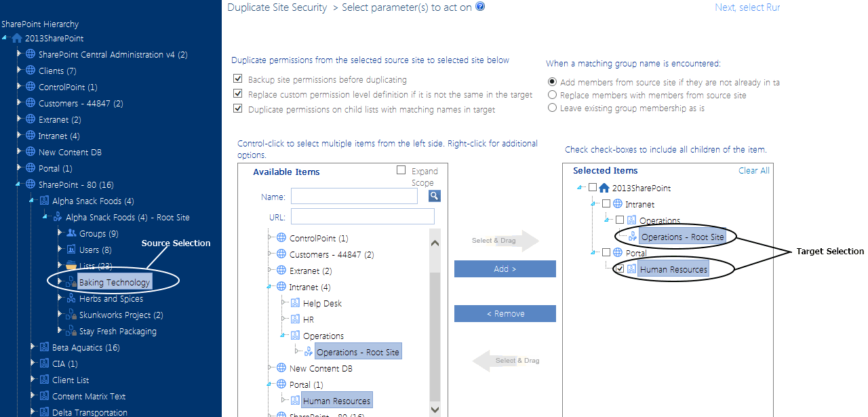This screenshot has height=417, width=868.
Task: Open the help icon next to the page title
Action: click(480, 7)
